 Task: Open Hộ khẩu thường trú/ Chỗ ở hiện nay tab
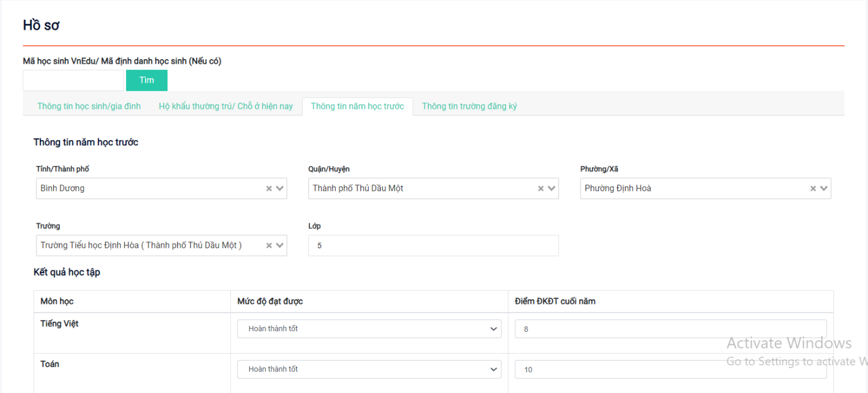click(x=226, y=106)
